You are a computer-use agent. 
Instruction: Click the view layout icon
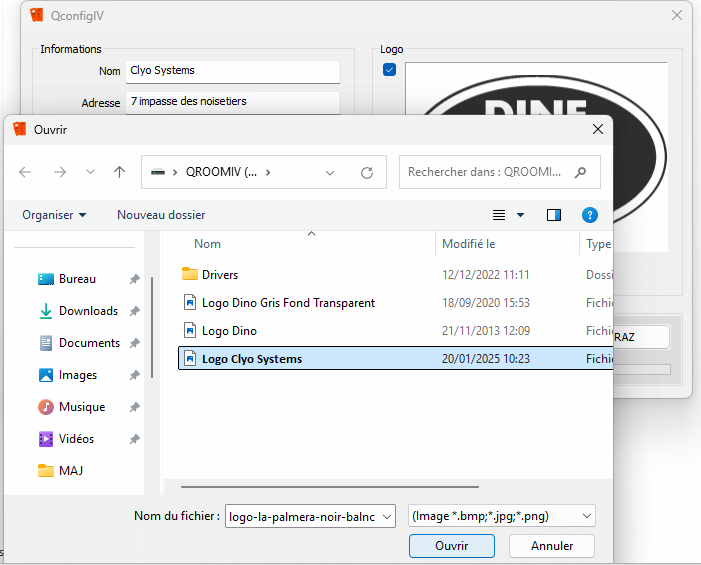500,215
